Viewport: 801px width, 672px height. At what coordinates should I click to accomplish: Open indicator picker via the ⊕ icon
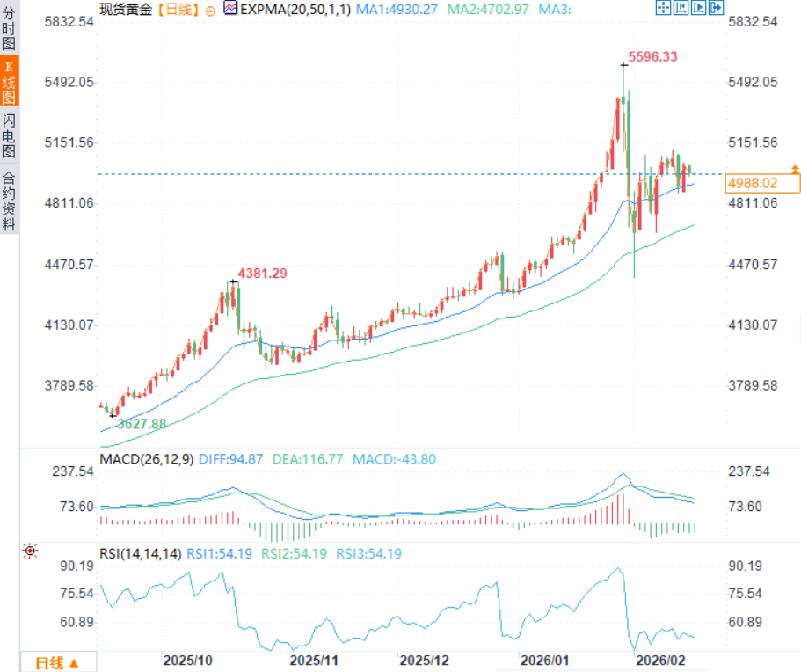point(209,10)
